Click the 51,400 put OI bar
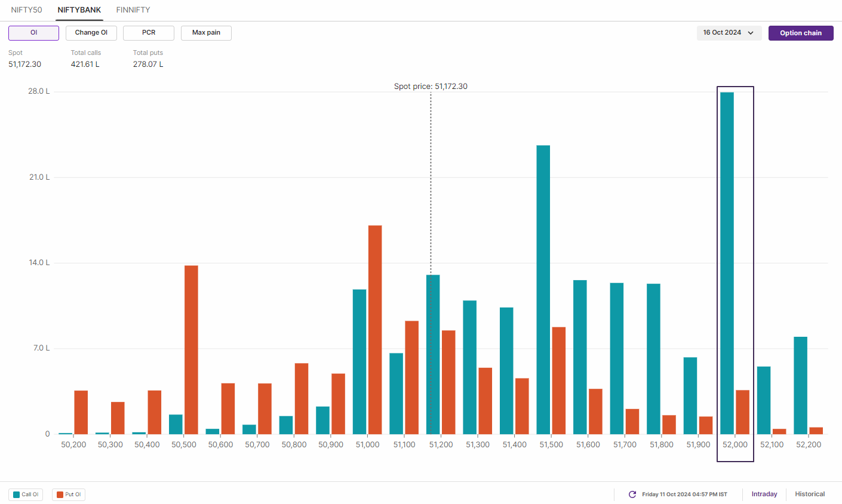842x504 pixels. (x=522, y=406)
